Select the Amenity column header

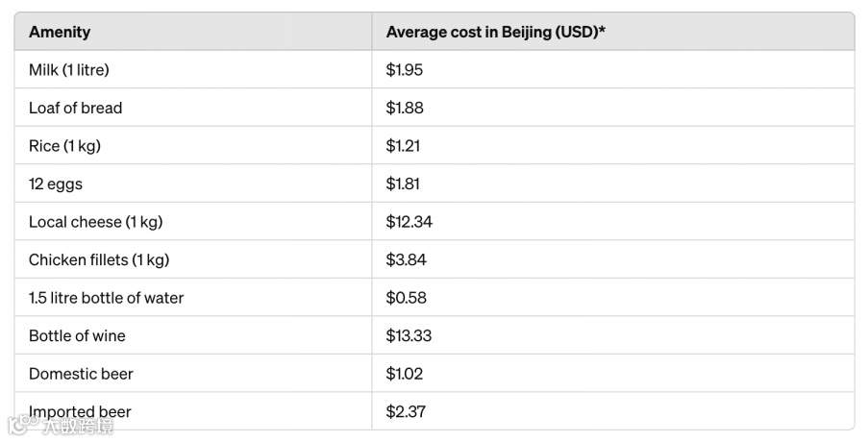(x=60, y=32)
